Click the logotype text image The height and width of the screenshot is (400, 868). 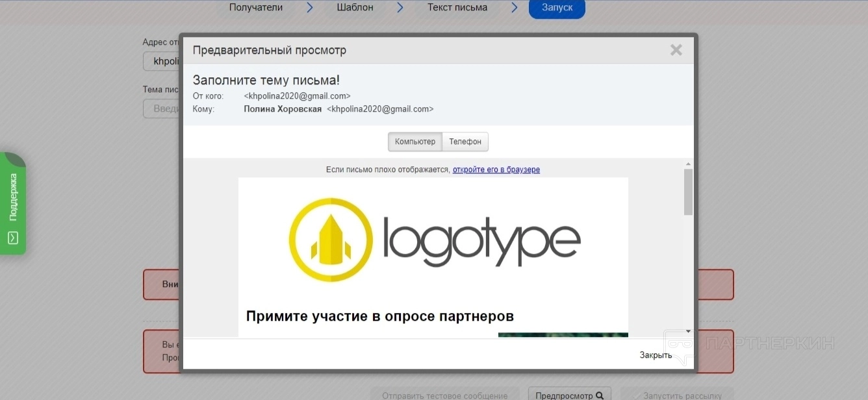[481, 241]
